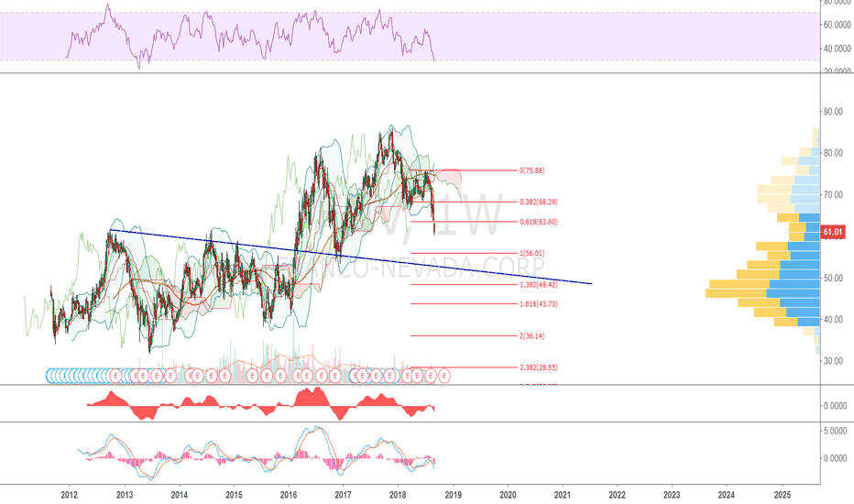Click the 80.00 price axis label
Viewport: 854px width, 504px height.
(x=833, y=153)
